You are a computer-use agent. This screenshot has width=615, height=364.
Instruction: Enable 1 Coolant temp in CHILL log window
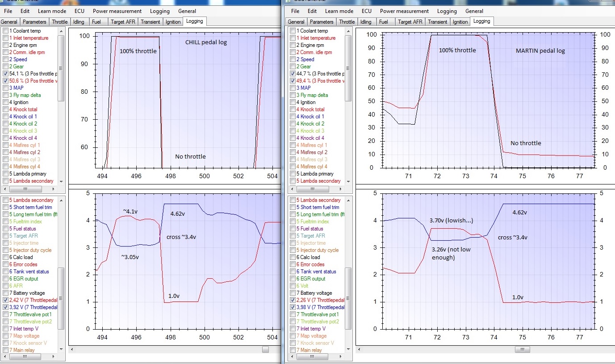click(5, 31)
